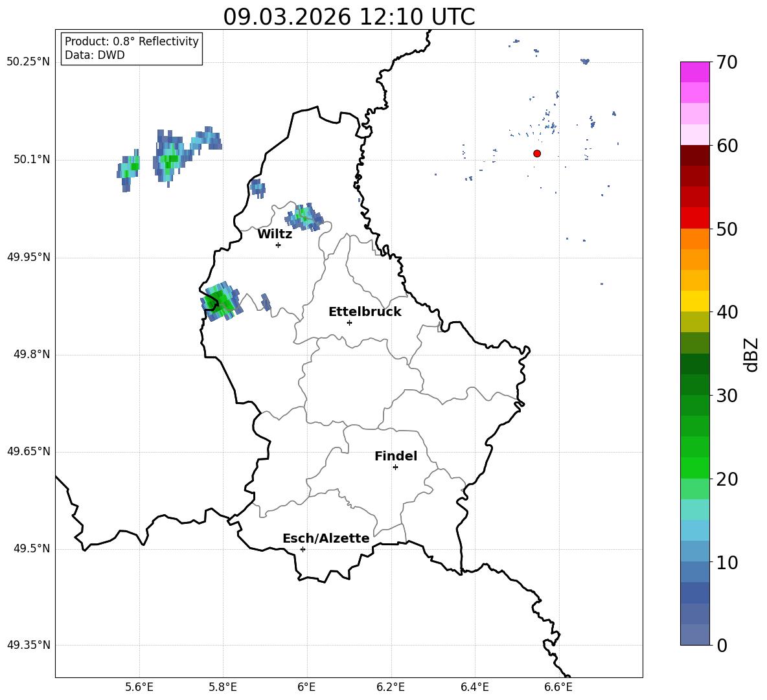
Task: Click the yellow 40 dBZ colorbar segment
Action: coord(694,301)
